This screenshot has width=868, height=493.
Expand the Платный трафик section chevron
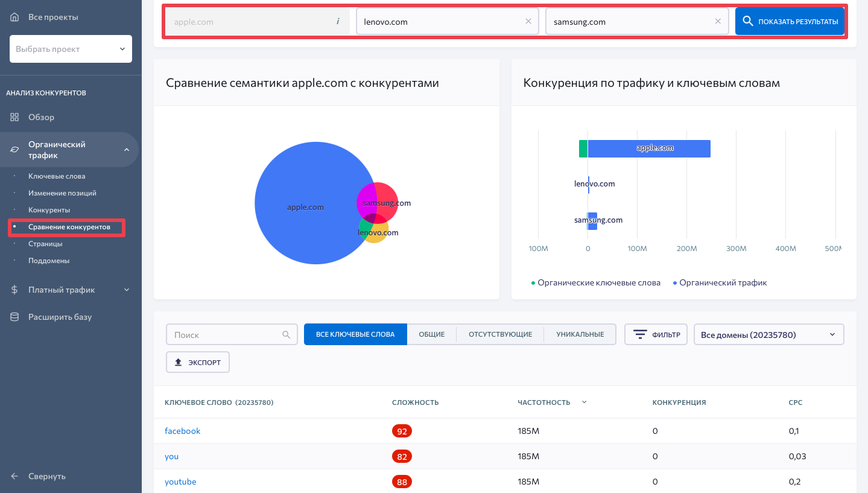[x=127, y=290]
